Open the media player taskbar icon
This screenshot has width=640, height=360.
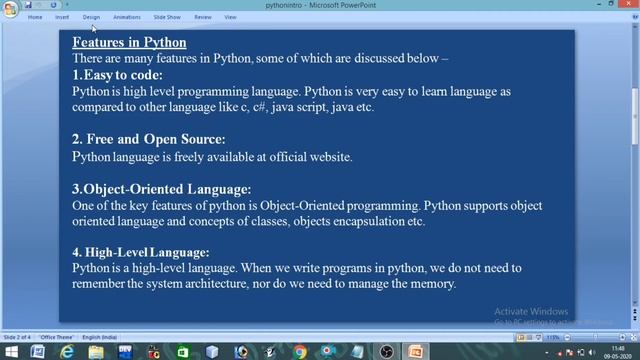(x=241, y=352)
